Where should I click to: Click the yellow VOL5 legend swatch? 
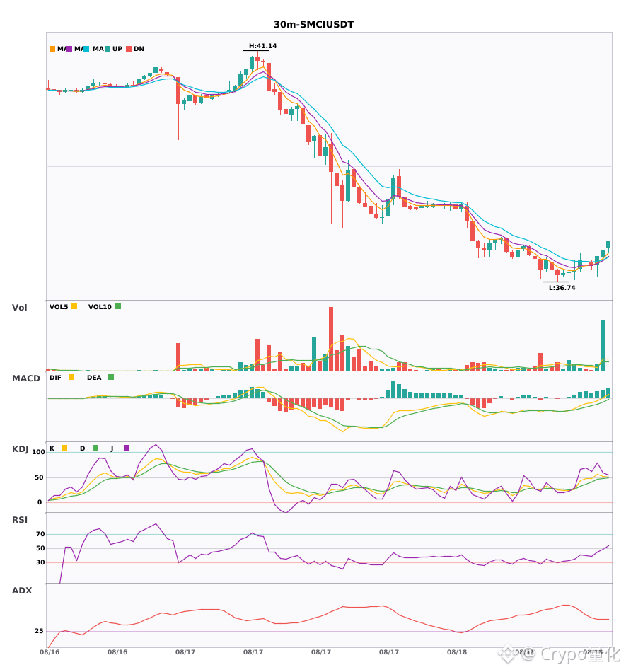click(74, 306)
